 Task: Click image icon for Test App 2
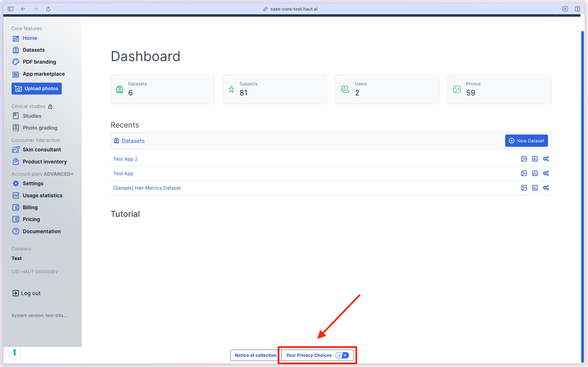click(x=524, y=159)
